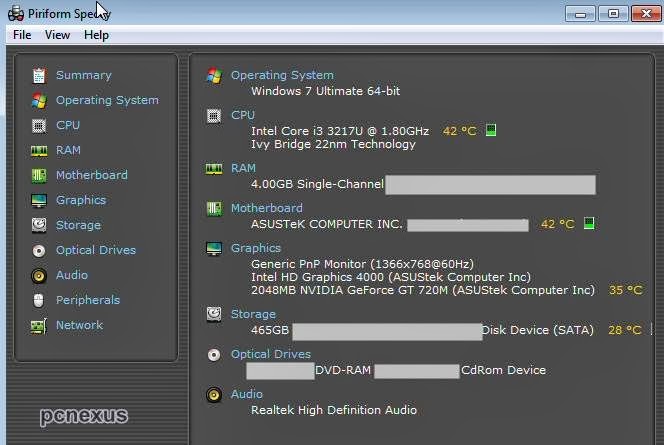The width and height of the screenshot is (664, 445).
Task: Click the Graphics heading link in summary
Action: point(256,248)
